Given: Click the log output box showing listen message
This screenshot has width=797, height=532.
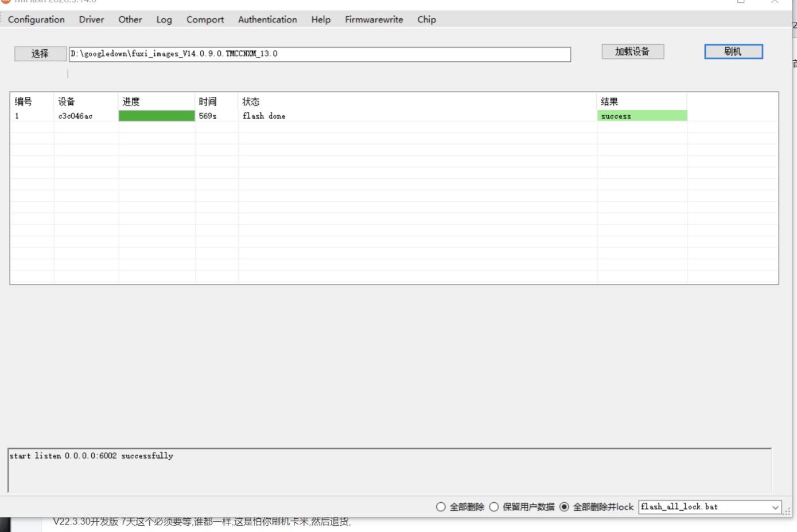Looking at the screenshot, I should 389,470.
